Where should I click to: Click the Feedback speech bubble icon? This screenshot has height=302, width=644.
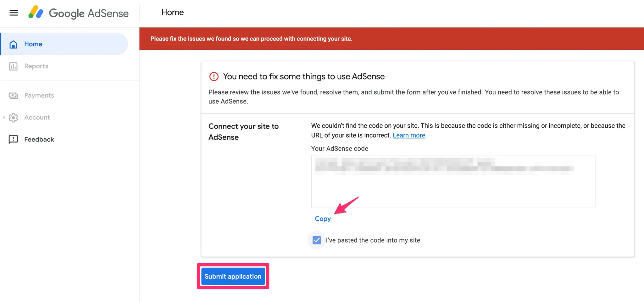(x=13, y=140)
